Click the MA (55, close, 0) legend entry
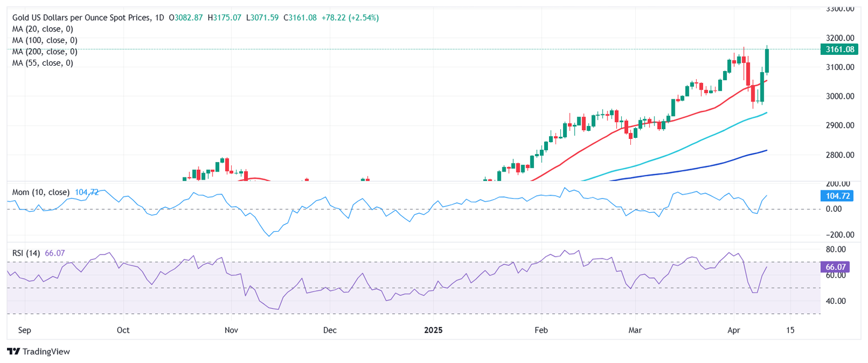This screenshot has height=363, width=868. point(42,63)
